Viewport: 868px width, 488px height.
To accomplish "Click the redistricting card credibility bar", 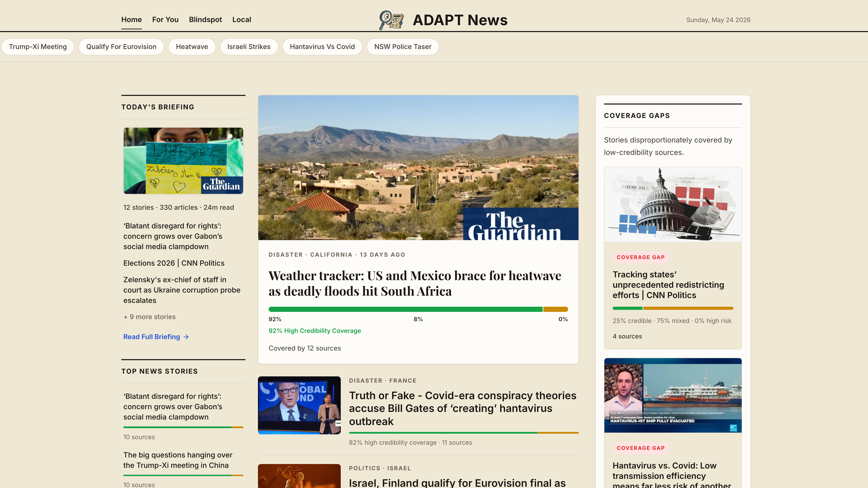I will 673,308.
